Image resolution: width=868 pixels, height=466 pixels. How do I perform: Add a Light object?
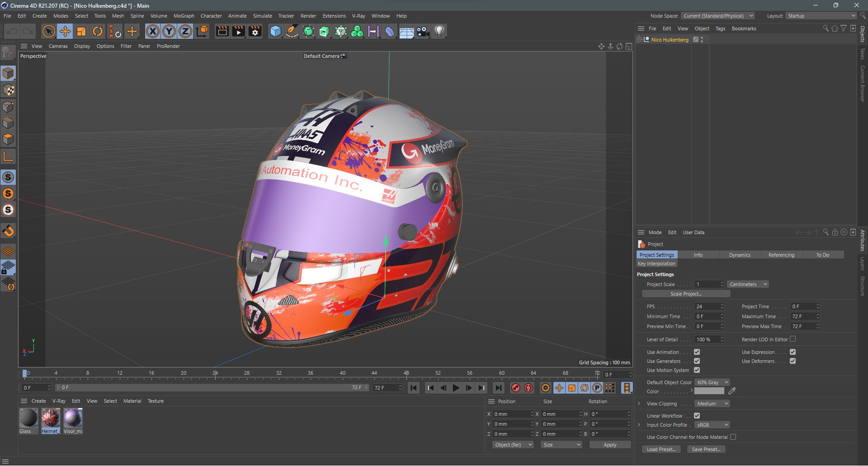(x=439, y=31)
